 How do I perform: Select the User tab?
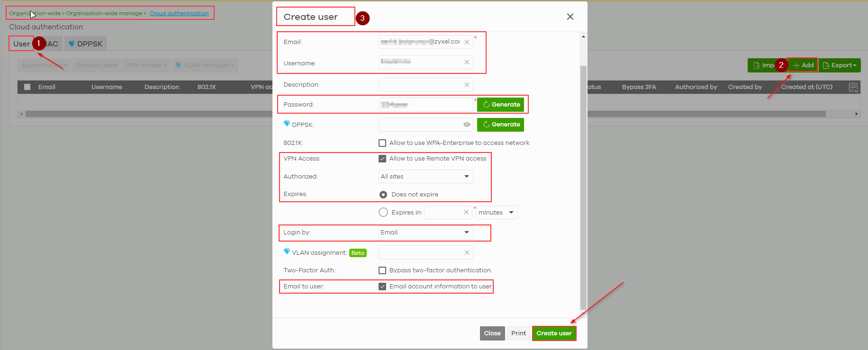21,44
